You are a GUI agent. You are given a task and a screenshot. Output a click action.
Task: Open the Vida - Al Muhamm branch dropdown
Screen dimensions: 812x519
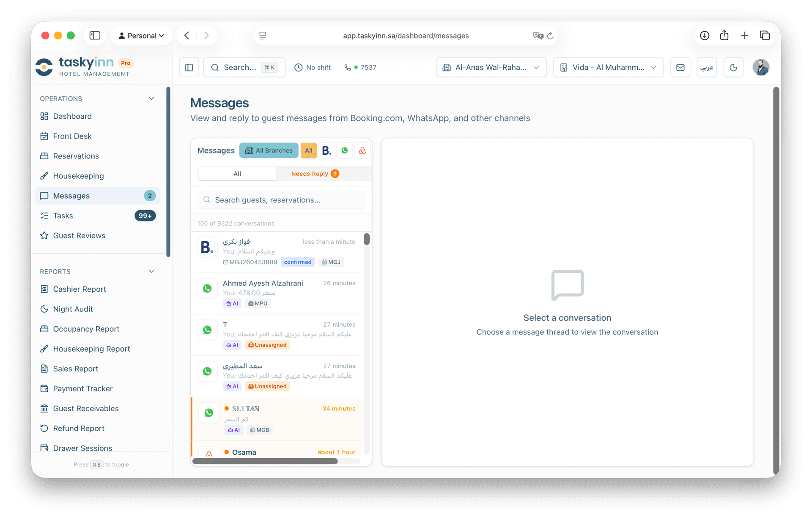(608, 68)
